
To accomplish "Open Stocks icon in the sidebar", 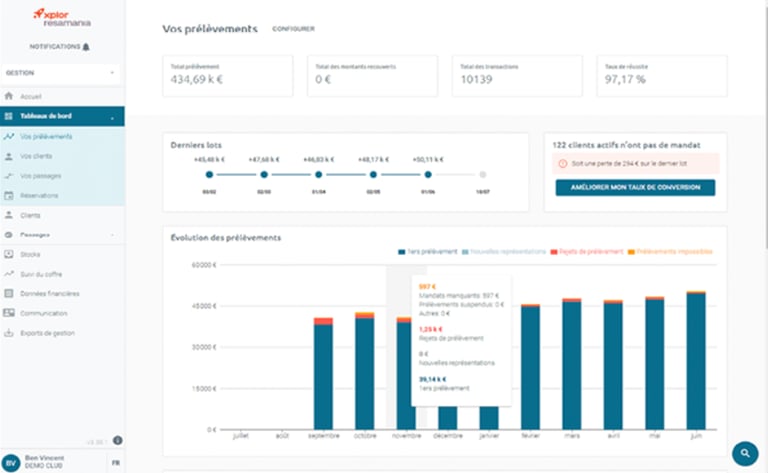I will pyautogui.click(x=8, y=254).
